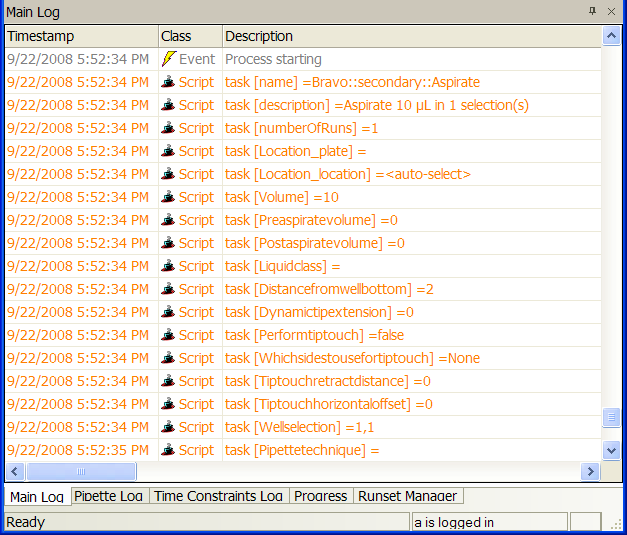Open the Runset Manager tab
This screenshot has width=627, height=535.
click(x=408, y=496)
